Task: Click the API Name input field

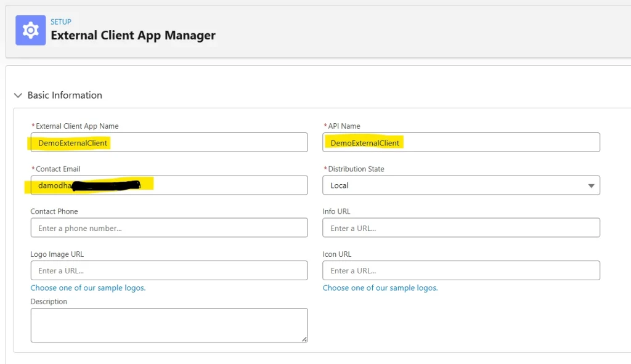Action: 461,142
